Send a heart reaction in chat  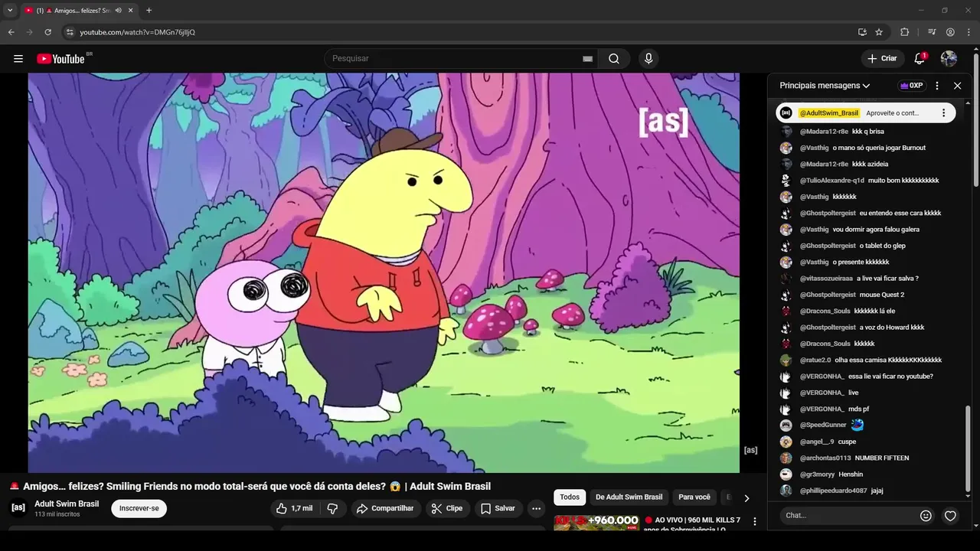coord(950,516)
